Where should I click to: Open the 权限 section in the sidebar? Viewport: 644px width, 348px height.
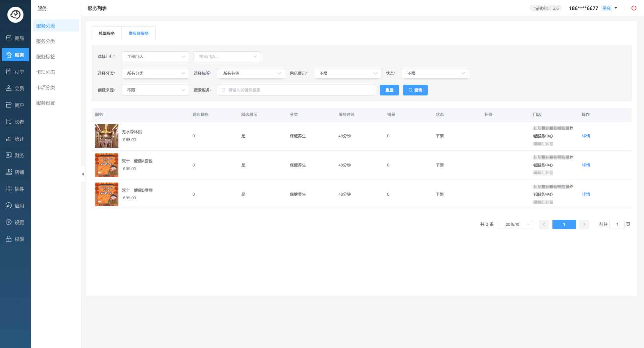tap(15, 239)
